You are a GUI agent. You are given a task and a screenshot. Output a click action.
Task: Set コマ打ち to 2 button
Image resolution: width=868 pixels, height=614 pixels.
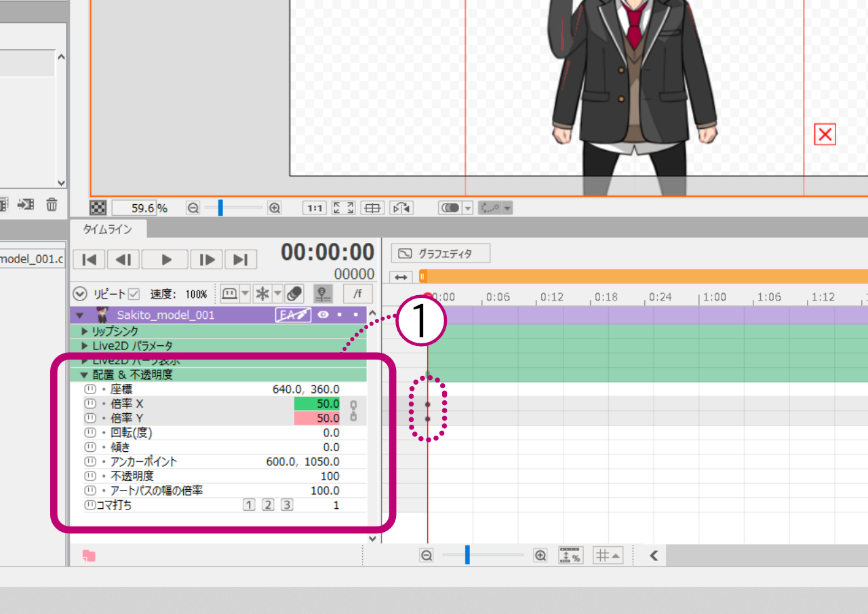(268, 505)
